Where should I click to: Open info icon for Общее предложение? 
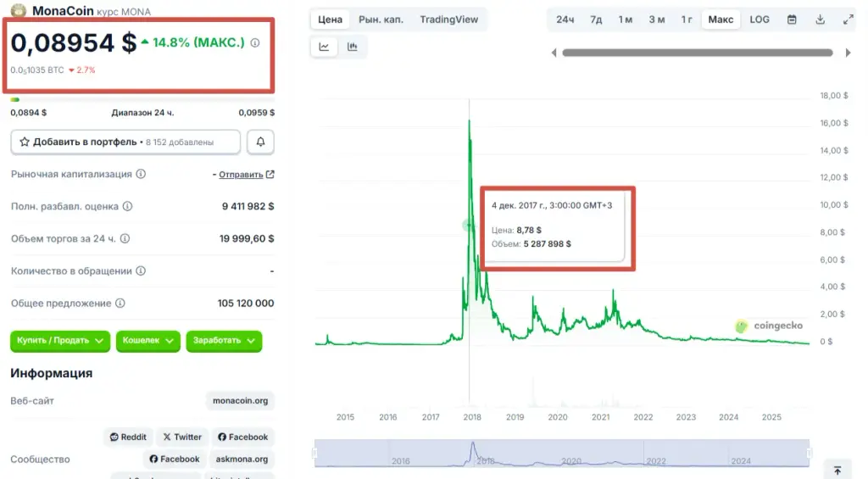120,303
